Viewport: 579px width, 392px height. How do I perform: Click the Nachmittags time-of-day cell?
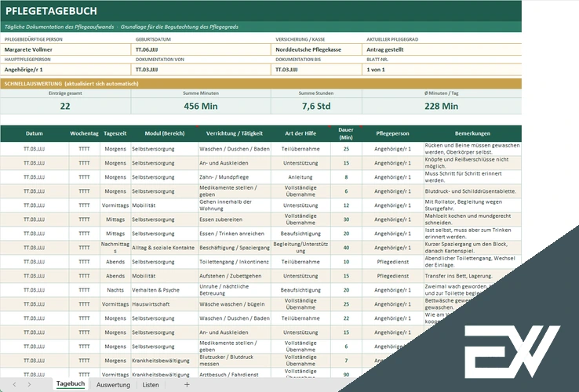115,248
